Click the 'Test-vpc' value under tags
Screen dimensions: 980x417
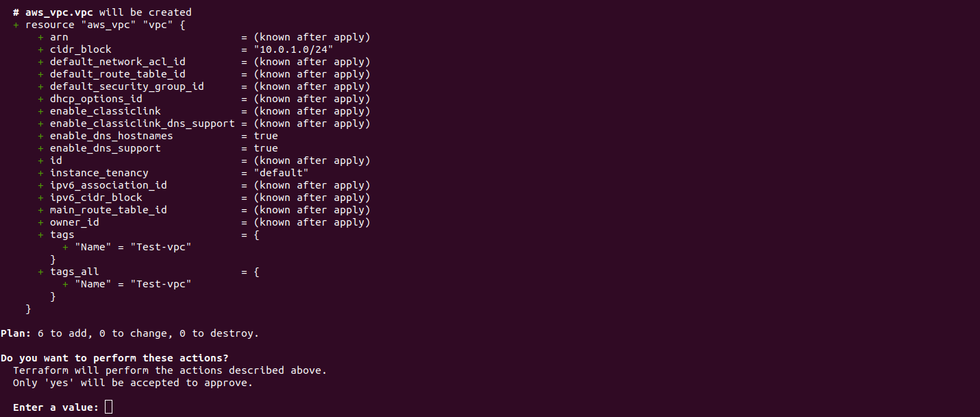point(161,247)
